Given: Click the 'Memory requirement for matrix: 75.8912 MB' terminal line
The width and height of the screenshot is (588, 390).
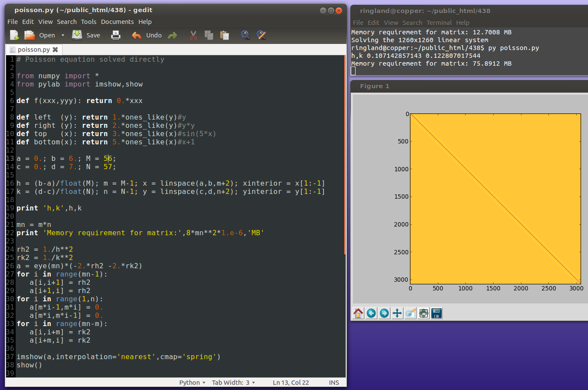Looking at the screenshot, I should click(431, 63).
